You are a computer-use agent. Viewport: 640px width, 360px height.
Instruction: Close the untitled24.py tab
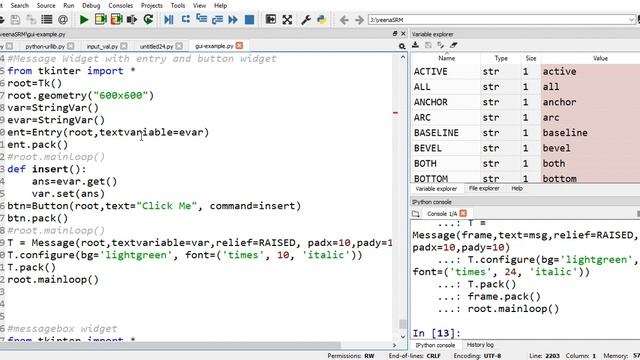[179, 46]
